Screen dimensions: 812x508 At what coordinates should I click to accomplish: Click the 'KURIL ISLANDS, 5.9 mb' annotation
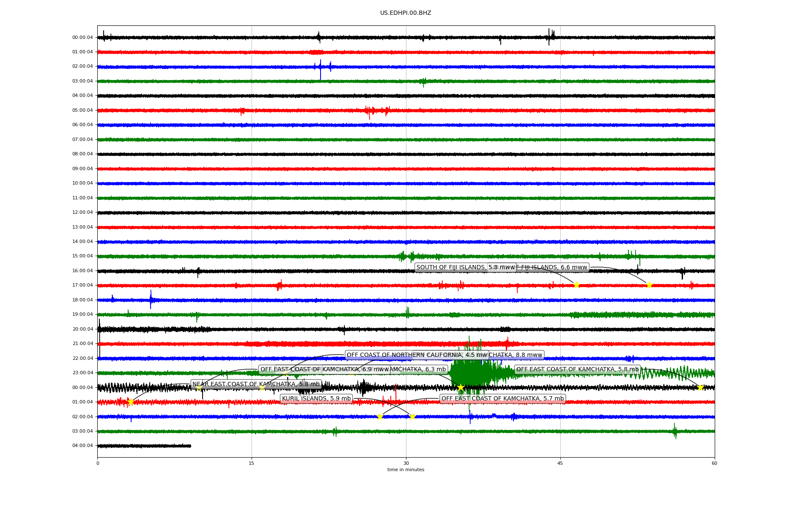coord(316,399)
